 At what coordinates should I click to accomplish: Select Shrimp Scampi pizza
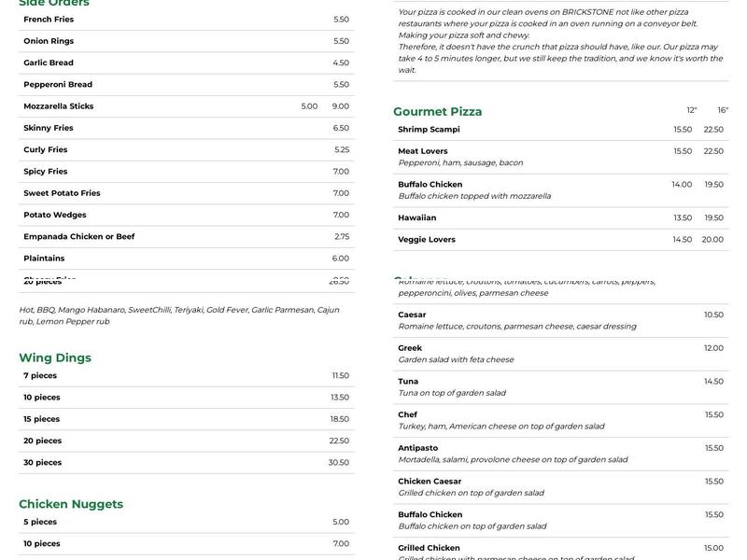click(429, 130)
